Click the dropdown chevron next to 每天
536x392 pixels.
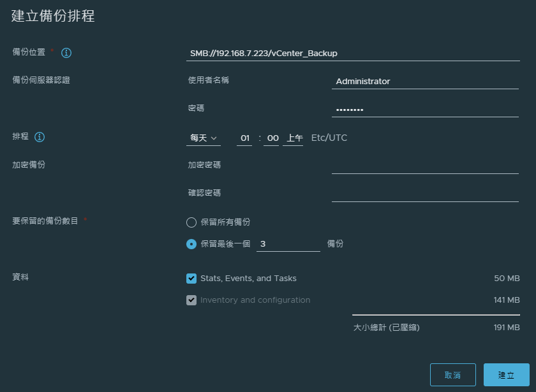coord(214,138)
